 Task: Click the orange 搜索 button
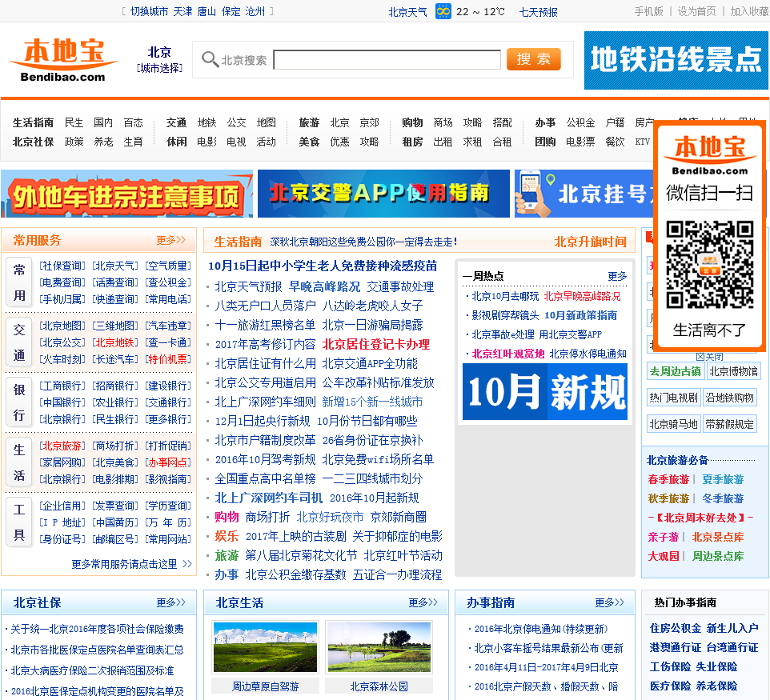pos(533,59)
